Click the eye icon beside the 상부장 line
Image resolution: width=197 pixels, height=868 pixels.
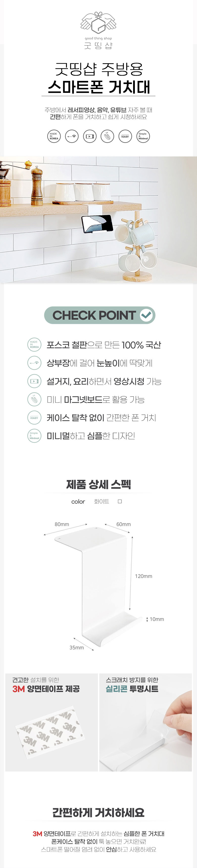[34, 363]
